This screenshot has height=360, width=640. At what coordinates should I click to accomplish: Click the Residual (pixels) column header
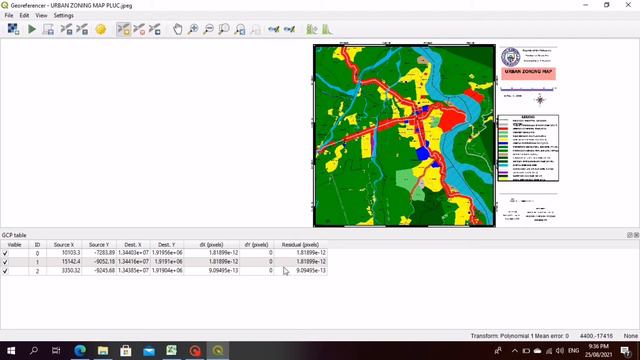(x=300, y=244)
